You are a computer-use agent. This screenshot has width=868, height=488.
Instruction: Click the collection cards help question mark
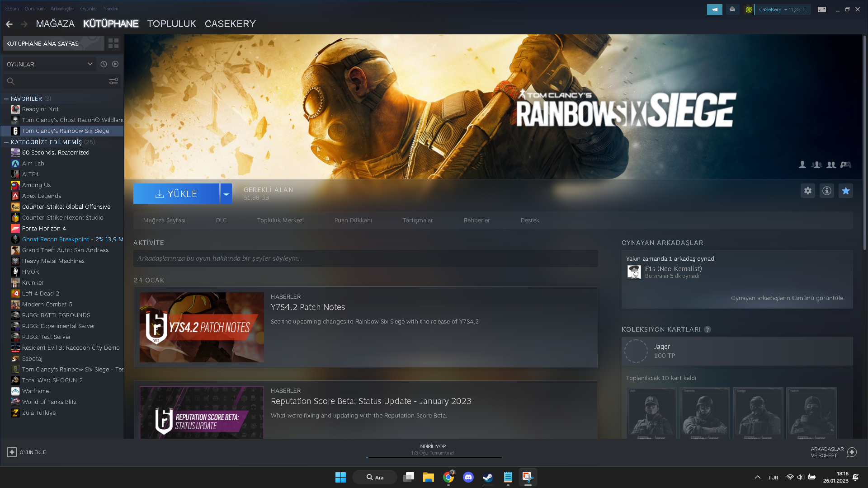pos(708,329)
